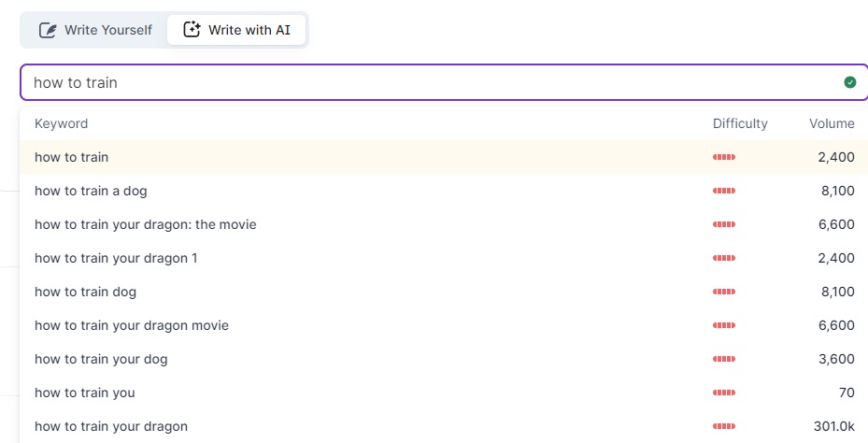Viewport: 868px width, 443px height.
Task: Pick the 'how to train your dog' keyword
Action: (101, 359)
